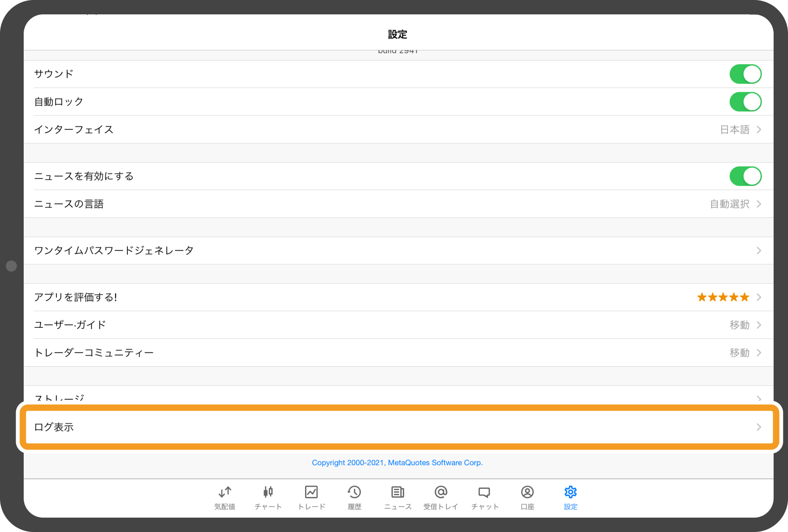The image size is (788, 532).
Task: Open the チャット chat bubble icon
Action: tap(485, 492)
